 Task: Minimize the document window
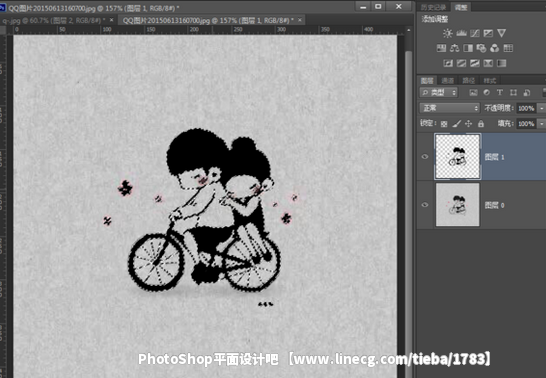point(363,7)
